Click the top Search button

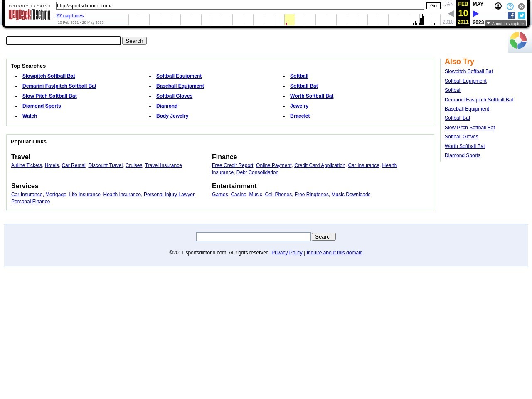134,41
